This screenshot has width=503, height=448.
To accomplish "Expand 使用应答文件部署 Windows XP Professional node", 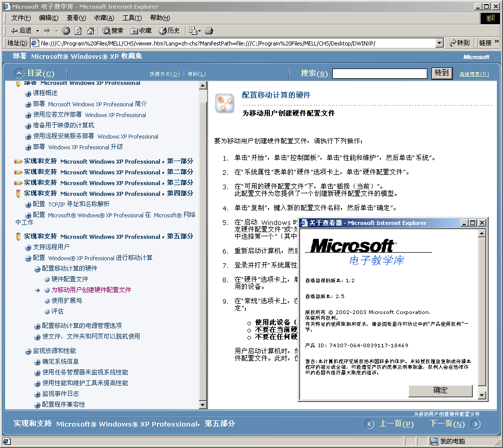I will point(28,115).
